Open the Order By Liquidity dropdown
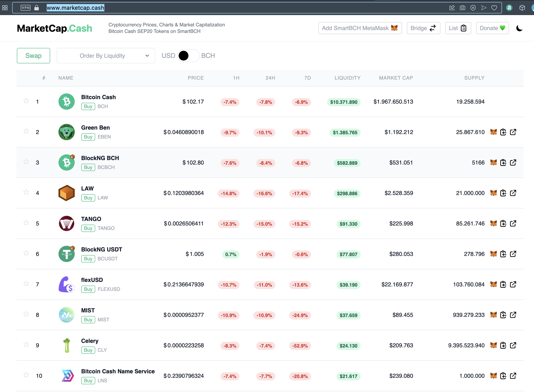534x392 pixels. click(x=106, y=56)
